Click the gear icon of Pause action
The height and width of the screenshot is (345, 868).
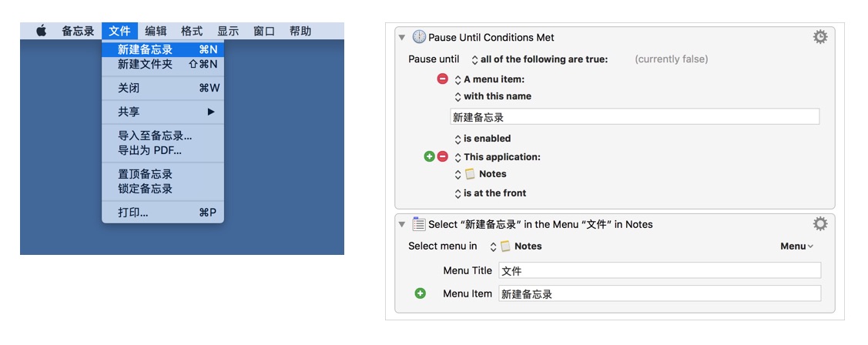point(820,37)
